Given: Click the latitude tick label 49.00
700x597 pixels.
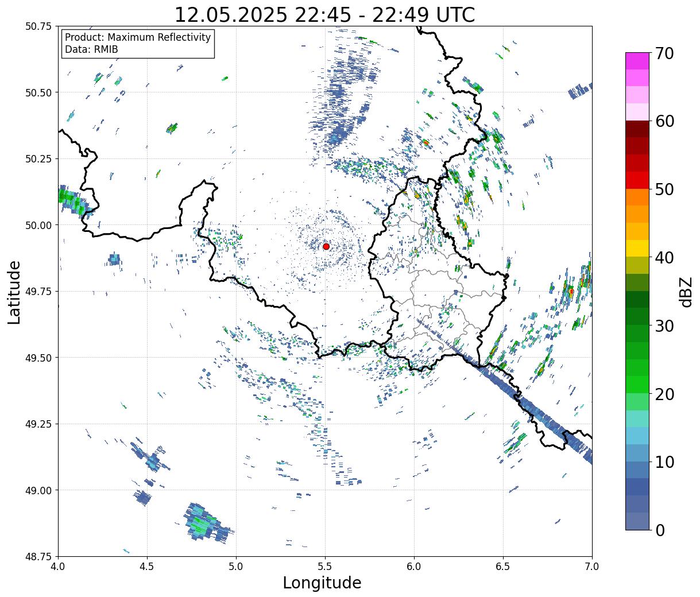Looking at the screenshot, I should pyautogui.click(x=38, y=490).
